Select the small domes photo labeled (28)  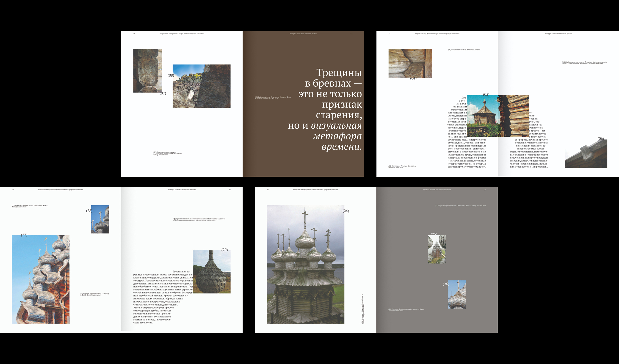[x=100, y=219]
